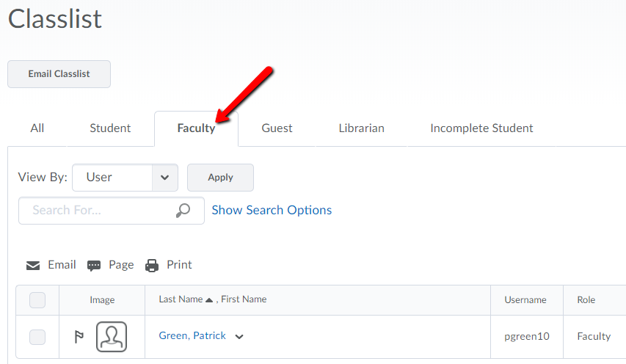Click the flag icon beside Patrick Green
This screenshot has width=626, height=364.
(79, 337)
